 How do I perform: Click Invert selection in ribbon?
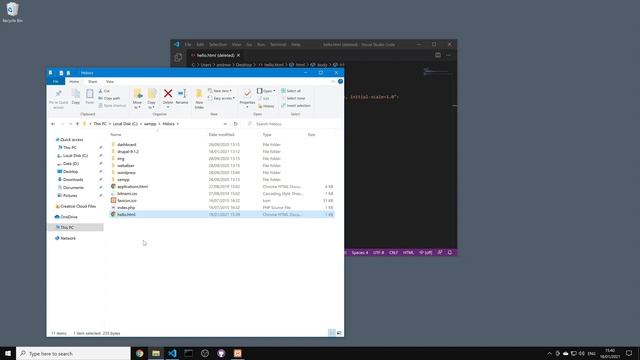point(296,106)
